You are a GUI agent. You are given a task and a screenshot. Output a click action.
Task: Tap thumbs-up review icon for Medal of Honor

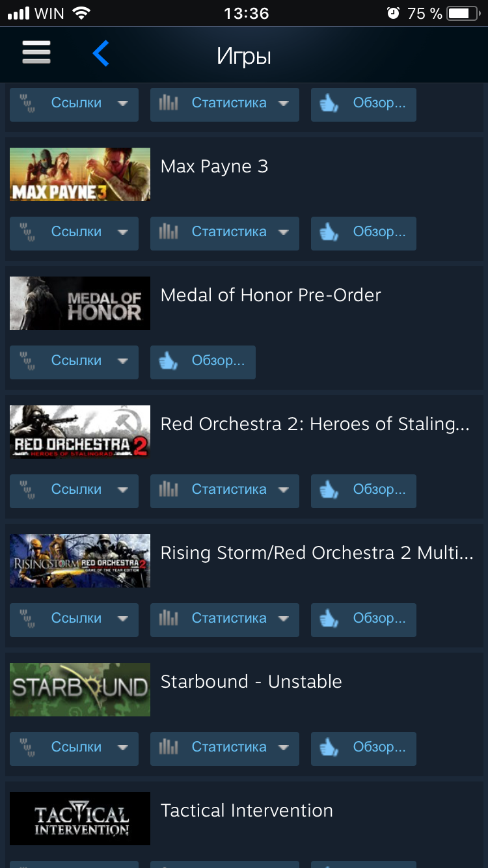coord(169,361)
